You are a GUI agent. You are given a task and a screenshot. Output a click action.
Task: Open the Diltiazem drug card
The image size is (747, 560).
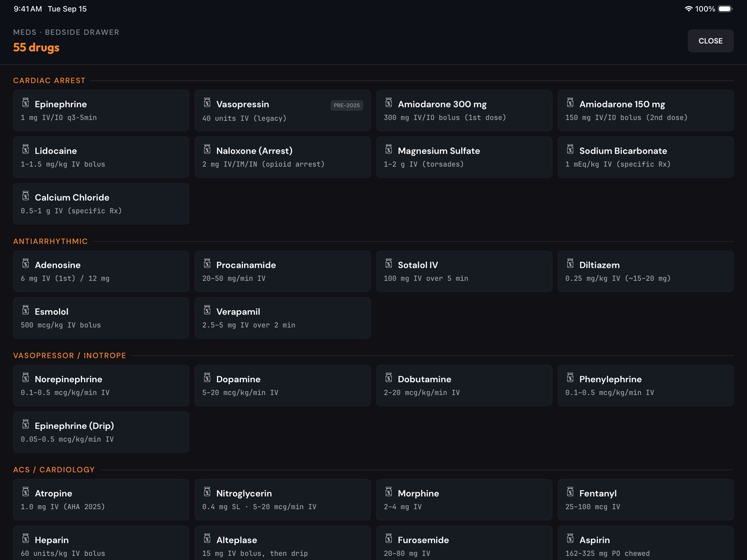(646, 272)
